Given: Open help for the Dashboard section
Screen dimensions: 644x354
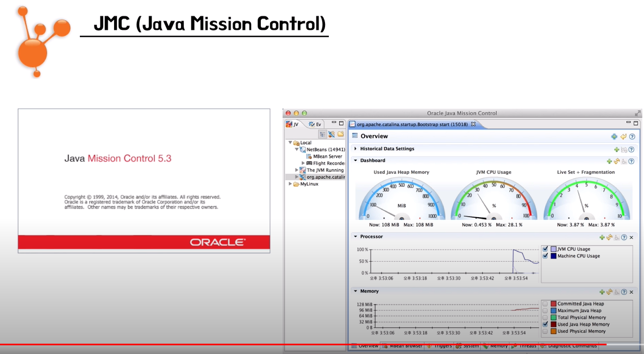Looking at the screenshot, I should pos(632,161).
